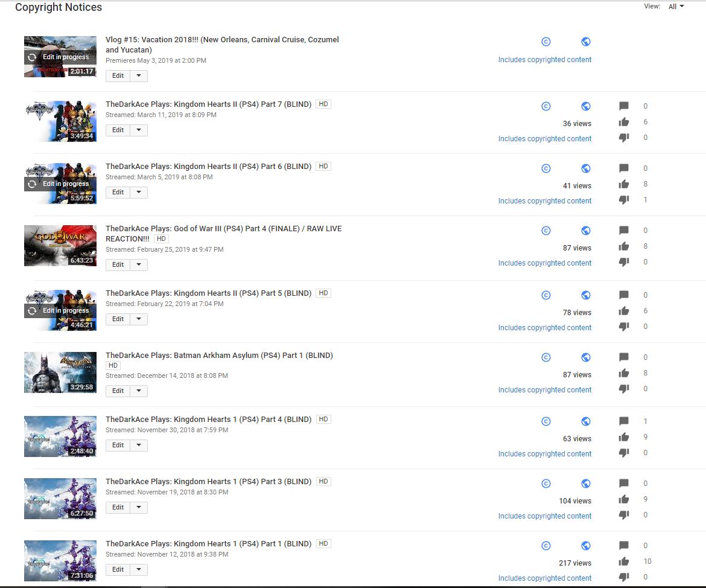
Task: Click copyright icon for Kingdom Hearts II Part 6
Action: [545, 168]
